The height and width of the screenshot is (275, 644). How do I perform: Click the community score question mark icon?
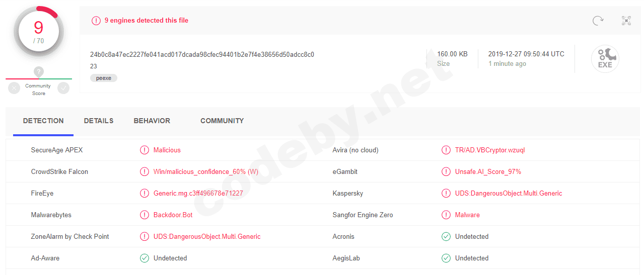[39, 72]
